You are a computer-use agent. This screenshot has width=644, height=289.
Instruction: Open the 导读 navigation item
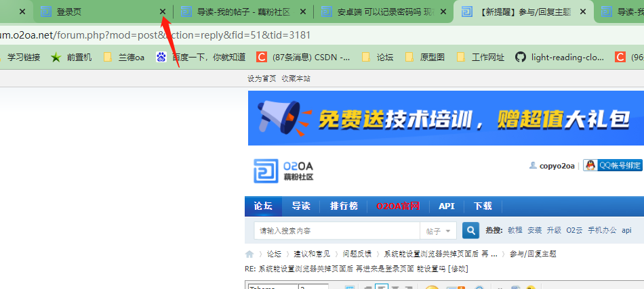coord(301,206)
